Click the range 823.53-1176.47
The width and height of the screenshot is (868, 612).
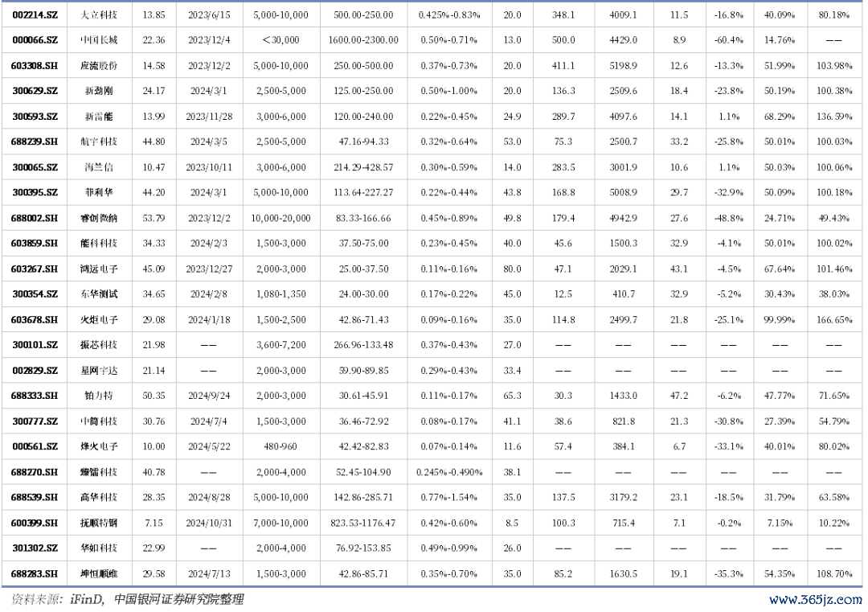click(363, 523)
